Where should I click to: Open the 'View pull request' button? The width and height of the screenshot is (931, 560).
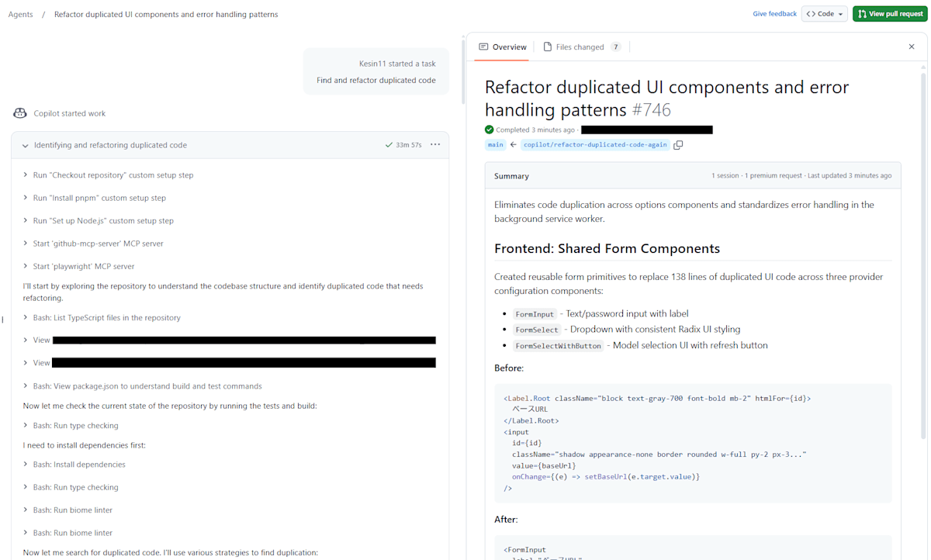point(890,13)
